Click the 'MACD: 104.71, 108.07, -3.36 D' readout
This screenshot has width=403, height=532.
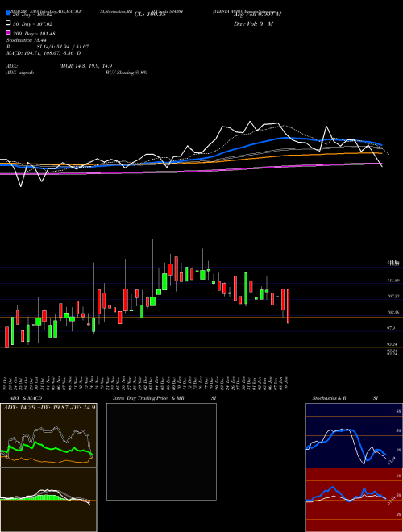tap(44, 53)
